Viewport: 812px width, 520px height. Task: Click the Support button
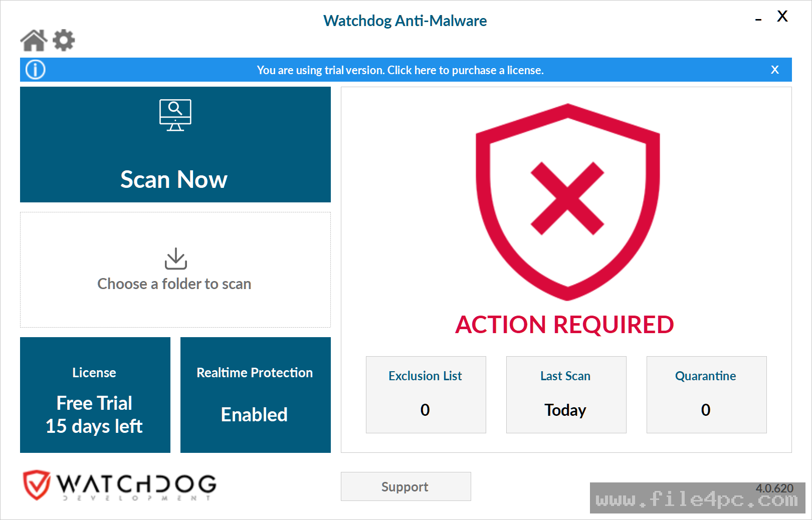pos(406,486)
